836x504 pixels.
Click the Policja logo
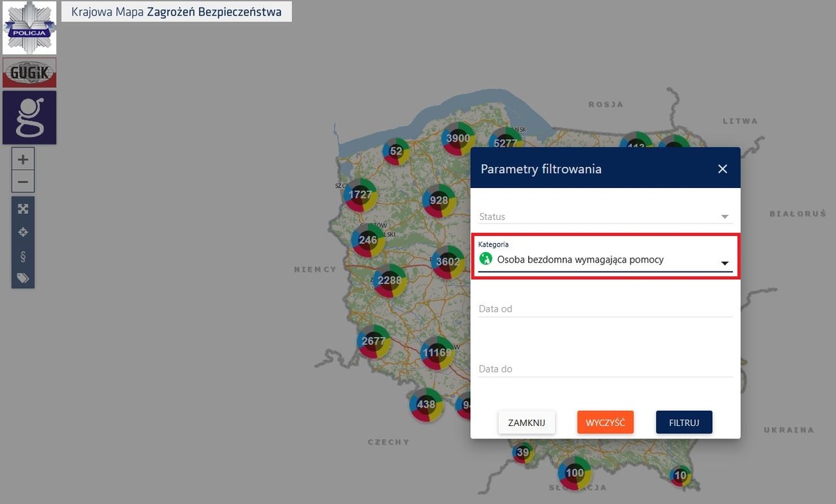tap(29, 28)
